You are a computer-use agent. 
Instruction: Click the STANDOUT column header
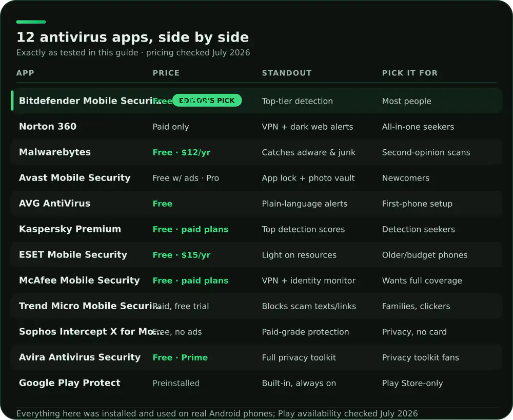coord(287,73)
